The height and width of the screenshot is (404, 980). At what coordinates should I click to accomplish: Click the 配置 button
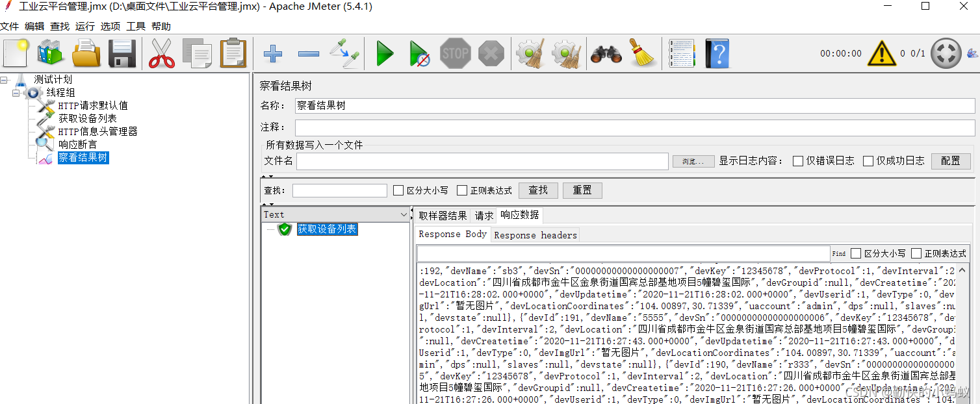click(951, 161)
